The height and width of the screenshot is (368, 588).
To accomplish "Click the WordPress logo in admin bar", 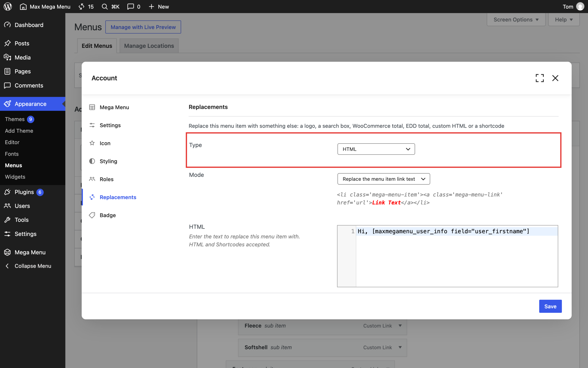I will pyautogui.click(x=8, y=7).
